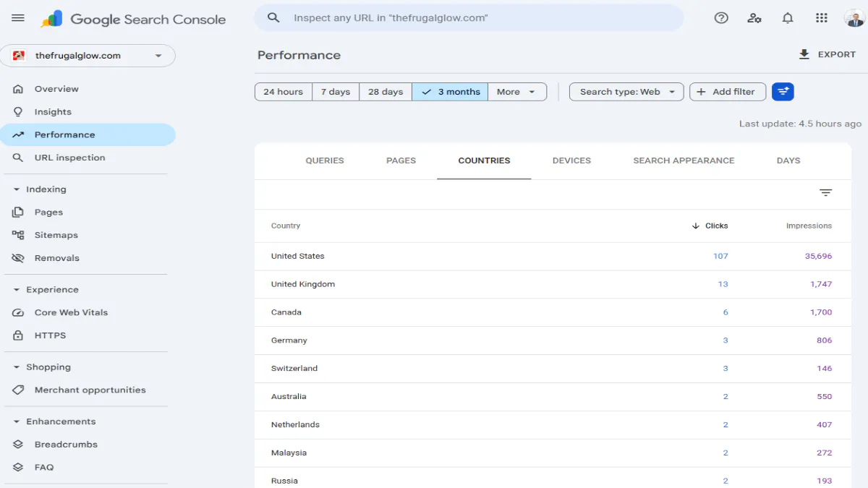Click the Breadcrumbs layers icon

18,445
